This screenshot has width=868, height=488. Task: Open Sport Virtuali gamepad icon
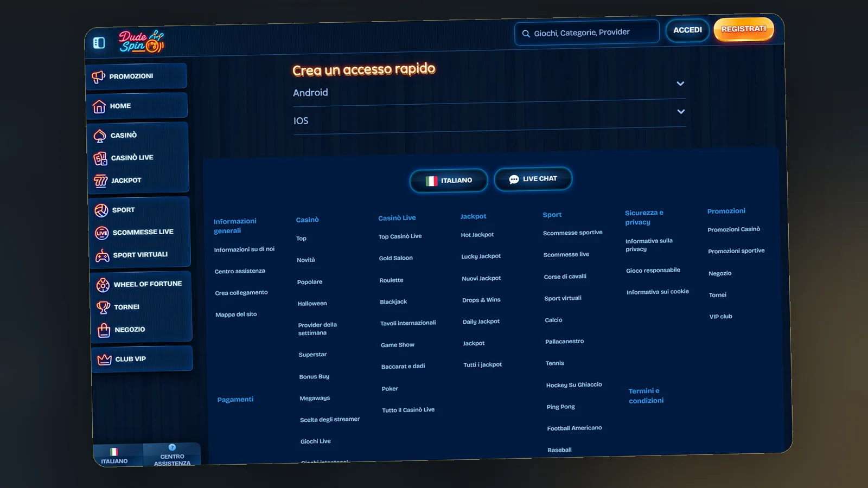(x=103, y=256)
